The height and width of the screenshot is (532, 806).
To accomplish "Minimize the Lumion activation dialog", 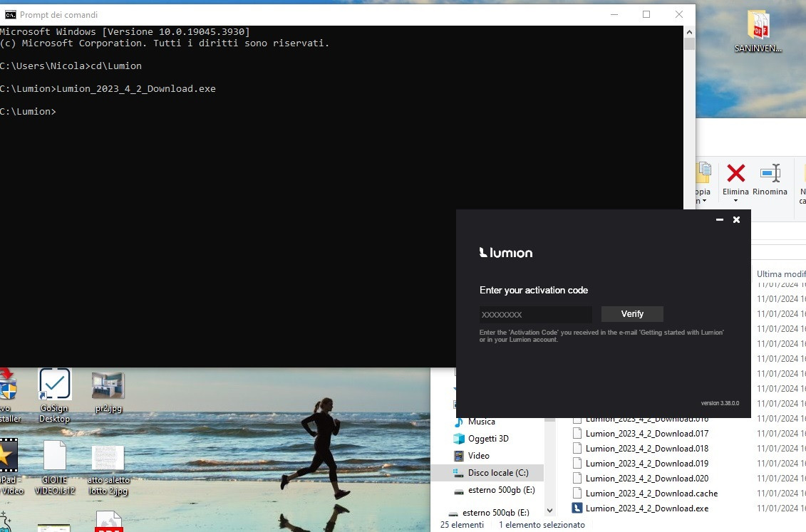I will click(720, 220).
